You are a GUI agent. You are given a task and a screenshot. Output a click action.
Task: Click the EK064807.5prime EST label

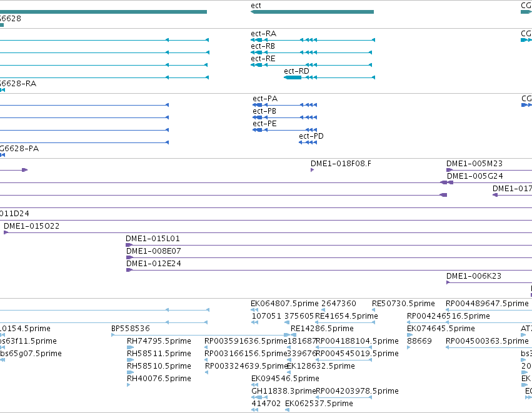[284, 304]
